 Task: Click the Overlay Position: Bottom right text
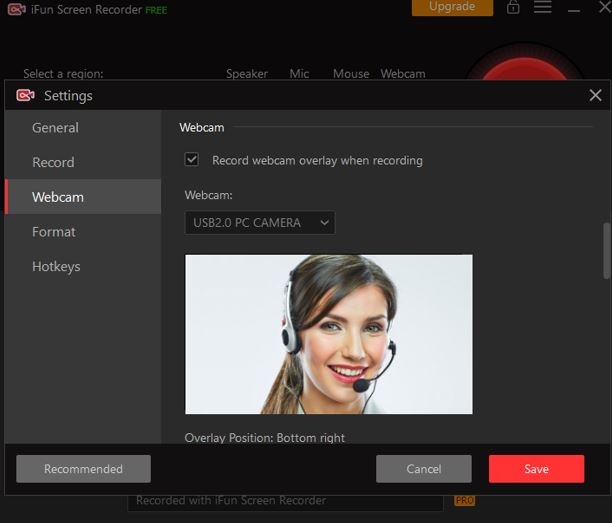click(x=265, y=438)
